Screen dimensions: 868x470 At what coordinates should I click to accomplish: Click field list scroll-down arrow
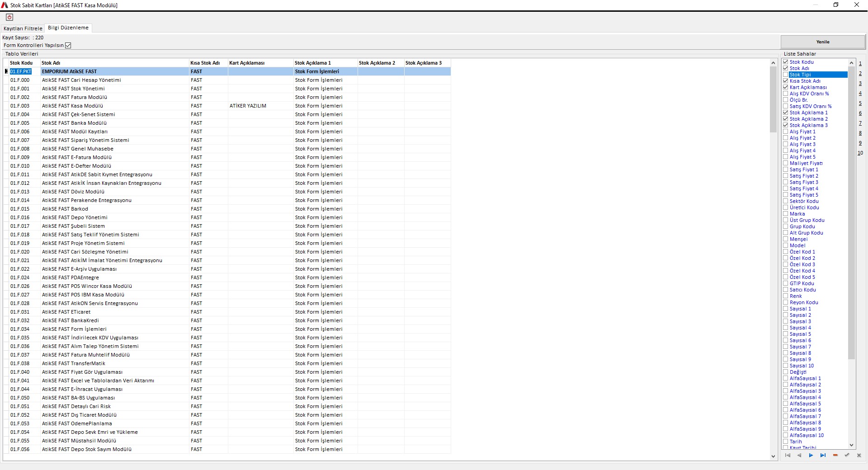852,445
